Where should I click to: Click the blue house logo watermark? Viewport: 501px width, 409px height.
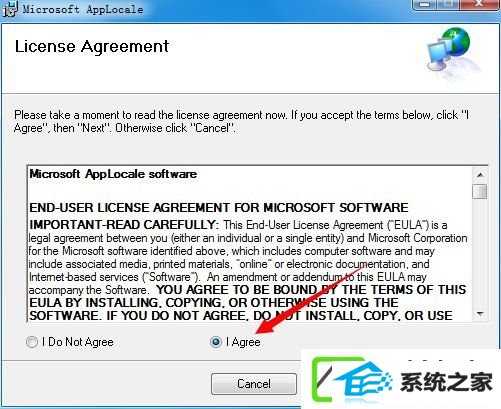coord(363,381)
